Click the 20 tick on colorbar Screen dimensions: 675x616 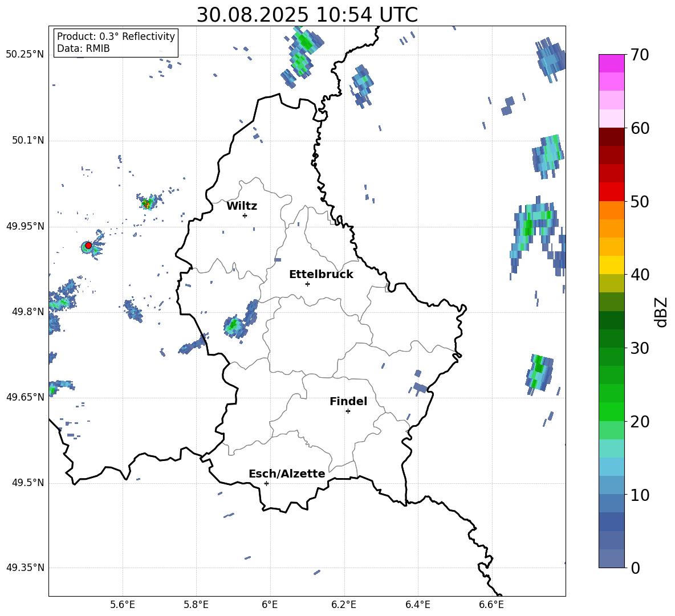[640, 421]
